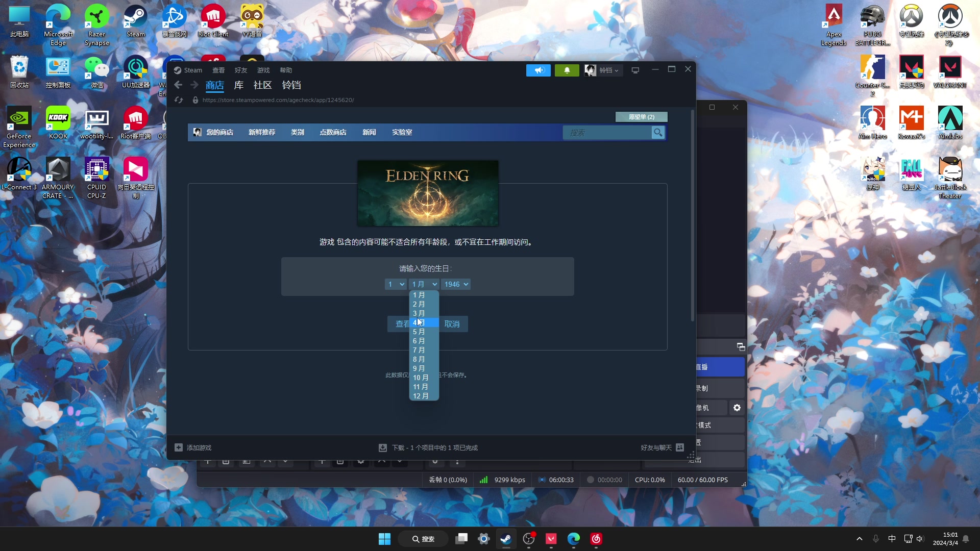Open Microsoft Edge from the taskbar
This screenshot has height=551, width=980.
(573, 539)
